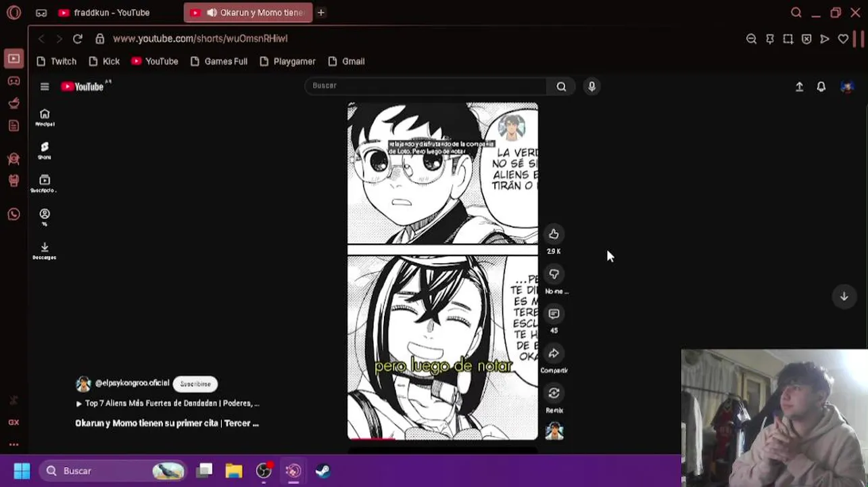
Task: Open the Opera GX tab search magnifier
Action: click(796, 13)
